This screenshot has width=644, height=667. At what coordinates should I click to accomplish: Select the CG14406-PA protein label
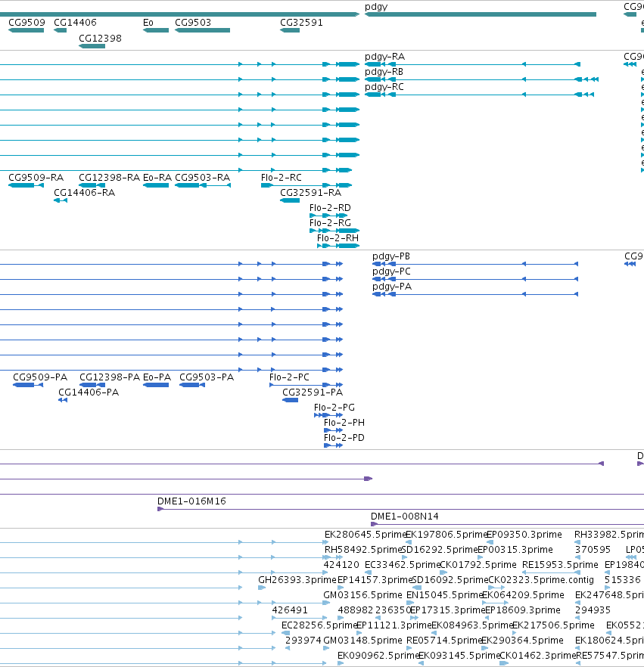coord(89,392)
